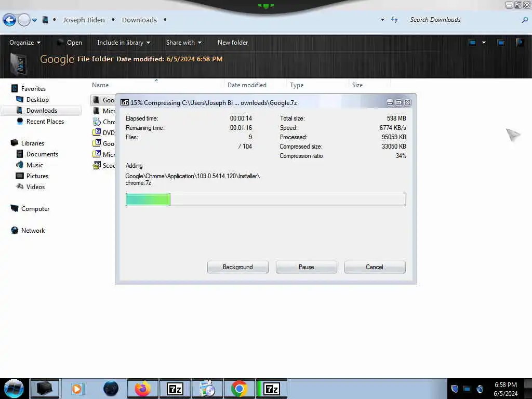
Task: Open Google Chrome from the taskbar
Action: tap(239, 389)
